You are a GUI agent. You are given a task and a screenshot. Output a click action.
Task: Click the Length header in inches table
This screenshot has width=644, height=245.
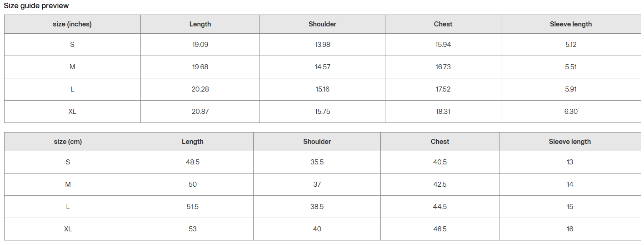pyautogui.click(x=200, y=24)
